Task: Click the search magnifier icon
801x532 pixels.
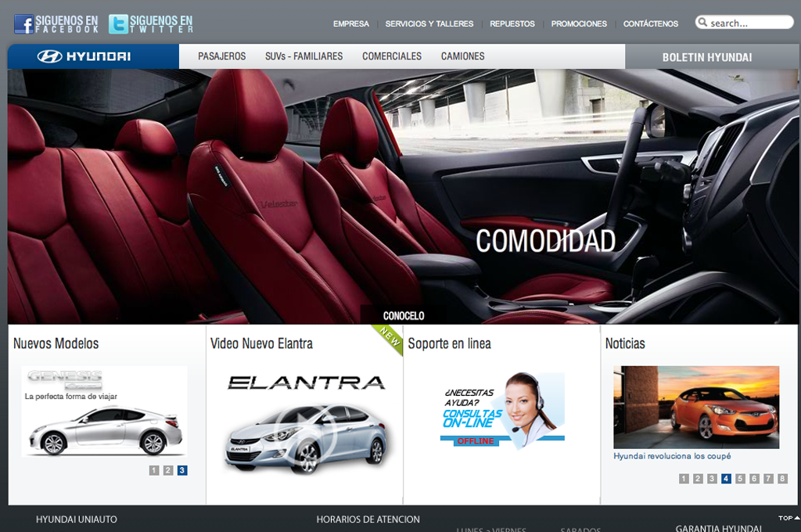Action: (x=702, y=23)
